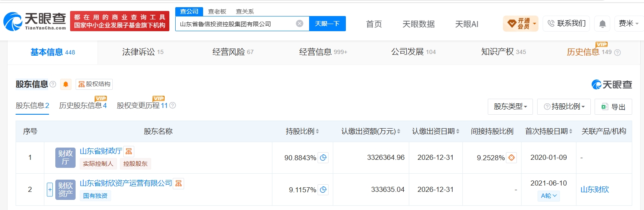Open structure icon beside 山东省财政厅

(x=129, y=151)
